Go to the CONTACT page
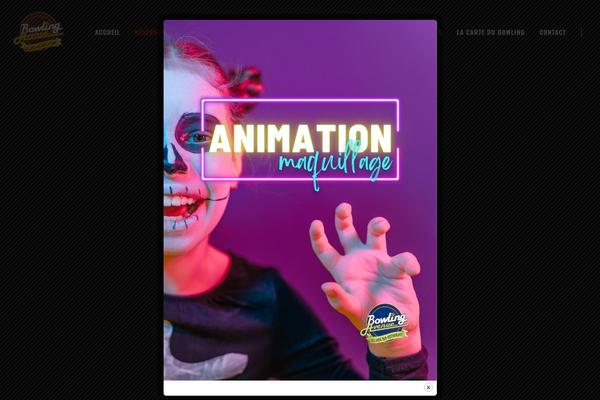 tap(553, 33)
